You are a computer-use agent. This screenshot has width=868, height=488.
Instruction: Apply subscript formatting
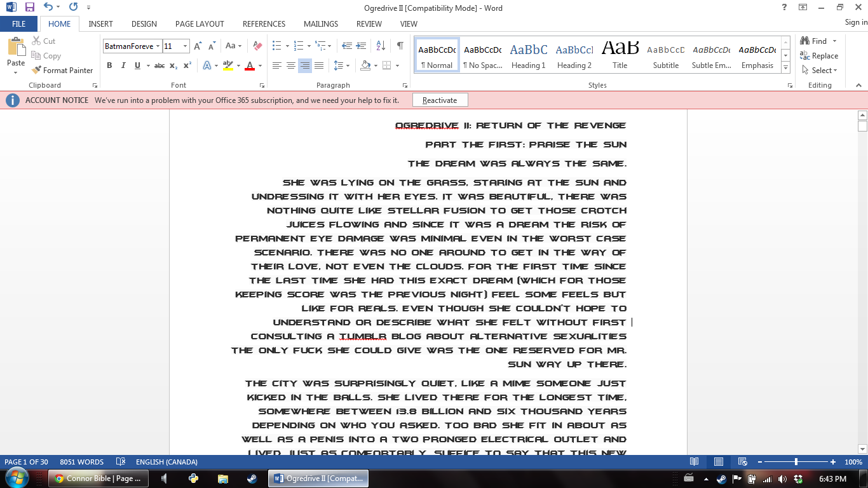173,65
